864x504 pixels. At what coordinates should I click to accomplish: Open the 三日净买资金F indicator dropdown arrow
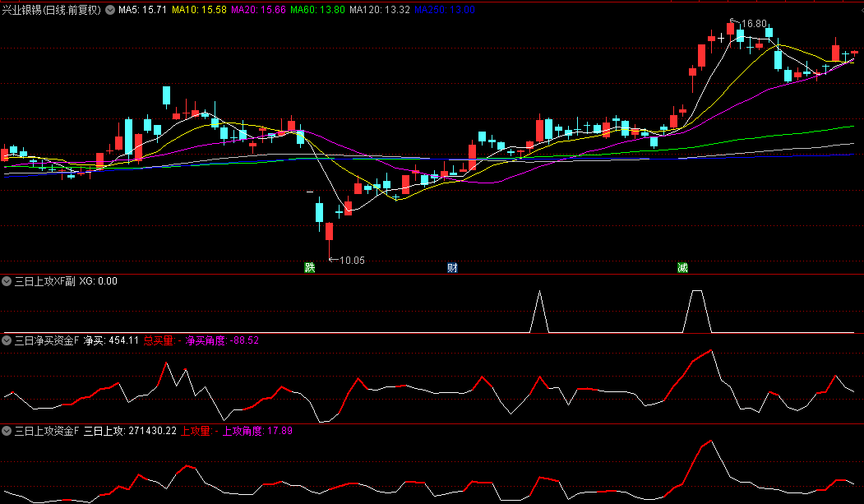[x=7, y=340]
